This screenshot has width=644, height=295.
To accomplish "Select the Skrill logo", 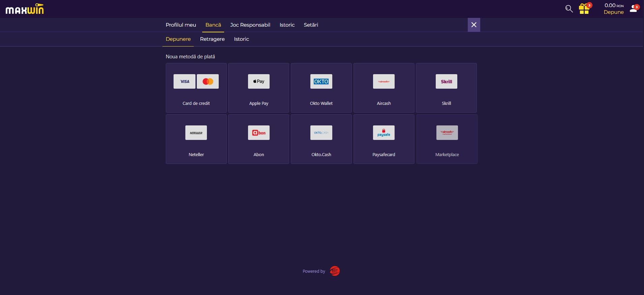I will (447, 81).
